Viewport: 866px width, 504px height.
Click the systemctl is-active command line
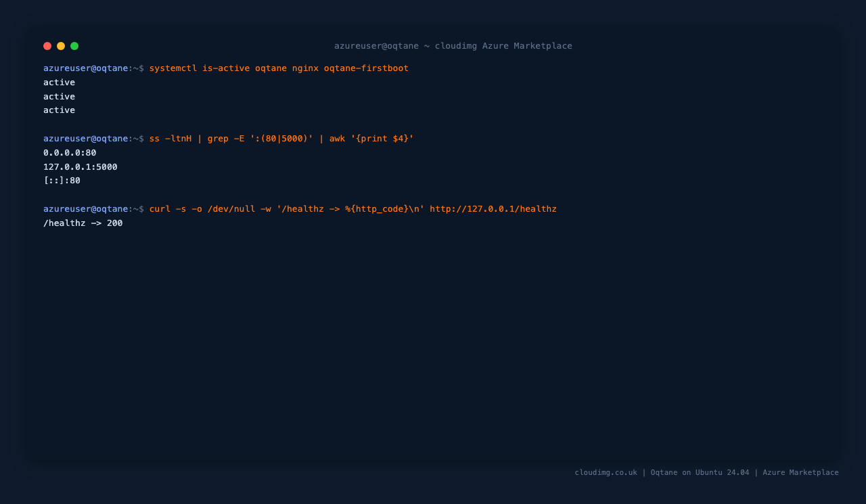(226, 68)
